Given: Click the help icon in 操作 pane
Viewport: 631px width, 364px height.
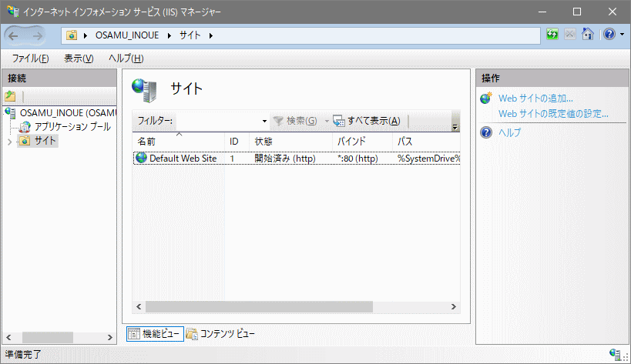Looking at the screenshot, I should (x=486, y=132).
